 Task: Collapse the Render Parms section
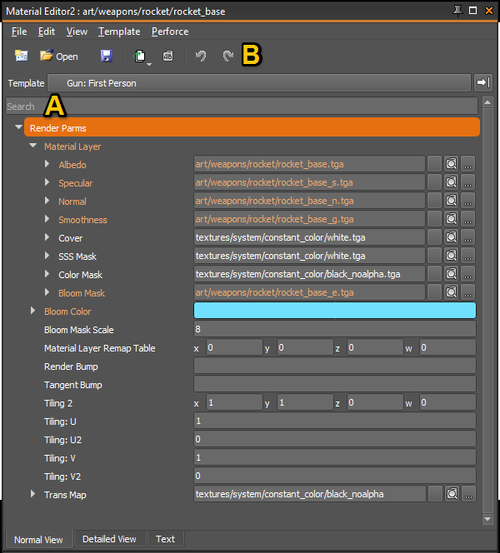click(x=19, y=127)
